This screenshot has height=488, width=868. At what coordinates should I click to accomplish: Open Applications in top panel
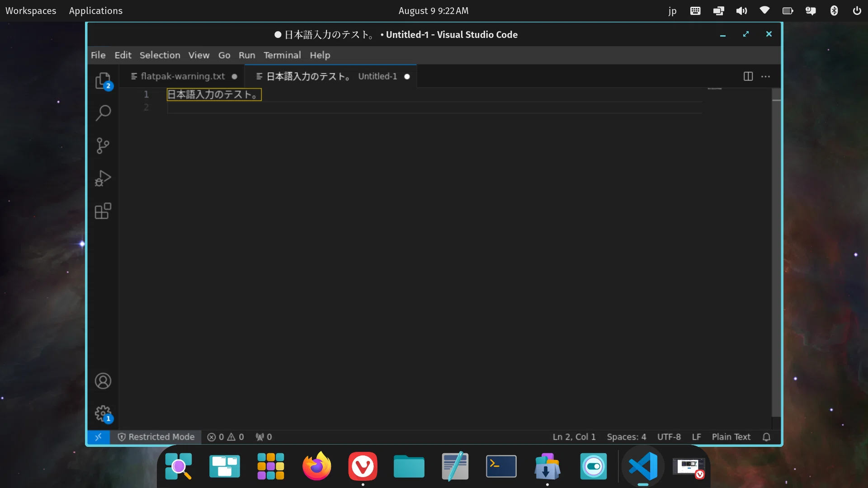point(95,11)
